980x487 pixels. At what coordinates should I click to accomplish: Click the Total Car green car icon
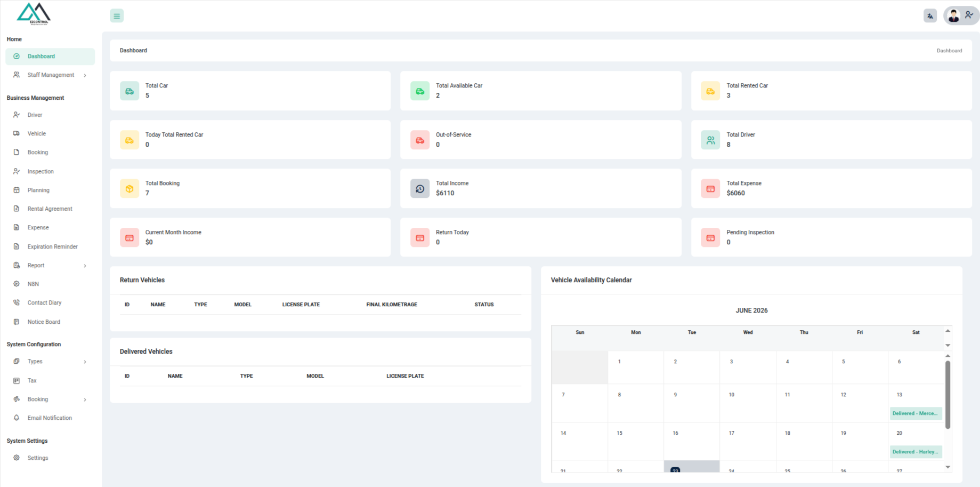pyautogui.click(x=129, y=91)
